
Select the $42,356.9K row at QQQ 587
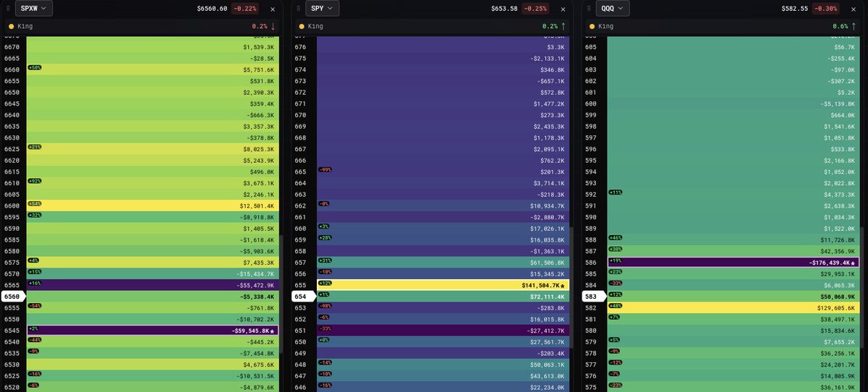(733, 251)
